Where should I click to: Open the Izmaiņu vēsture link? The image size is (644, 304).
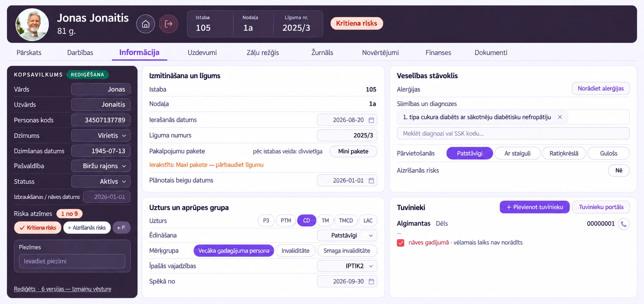pos(92,289)
